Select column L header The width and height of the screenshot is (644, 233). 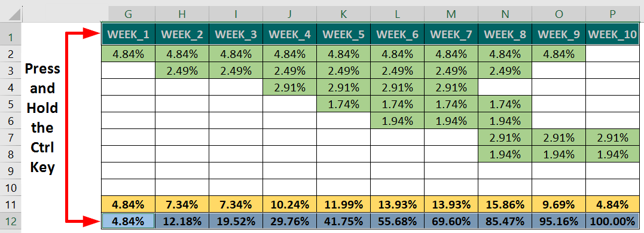[397, 14]
